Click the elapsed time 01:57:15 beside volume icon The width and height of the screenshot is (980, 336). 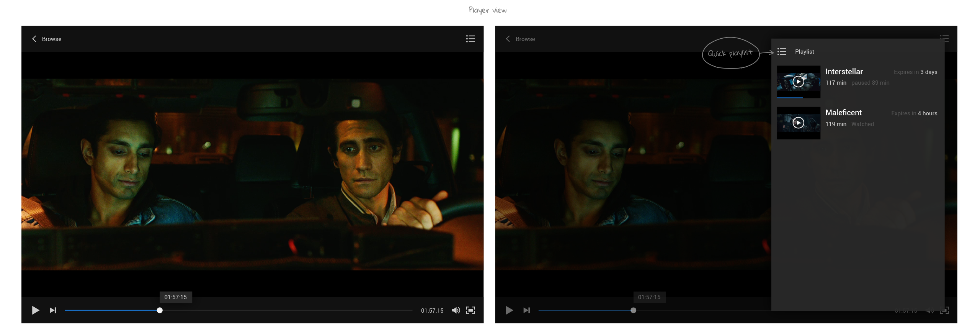[432, 310]
